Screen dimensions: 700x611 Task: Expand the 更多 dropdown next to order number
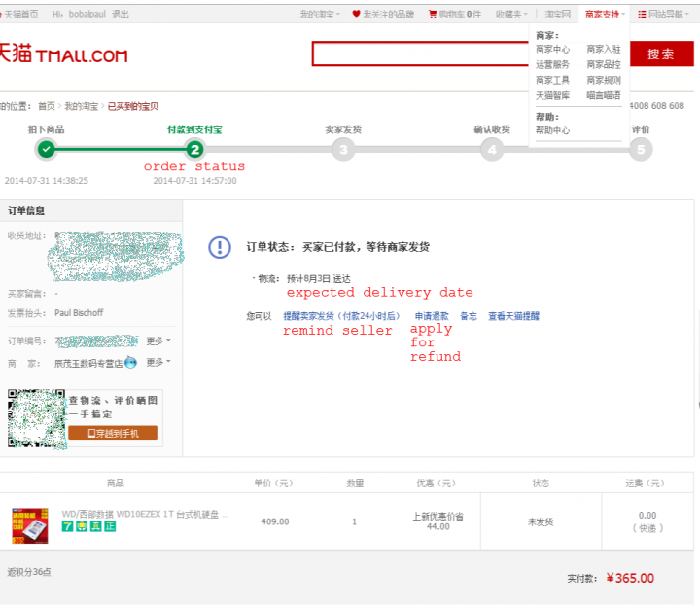(x=157, y=341)
